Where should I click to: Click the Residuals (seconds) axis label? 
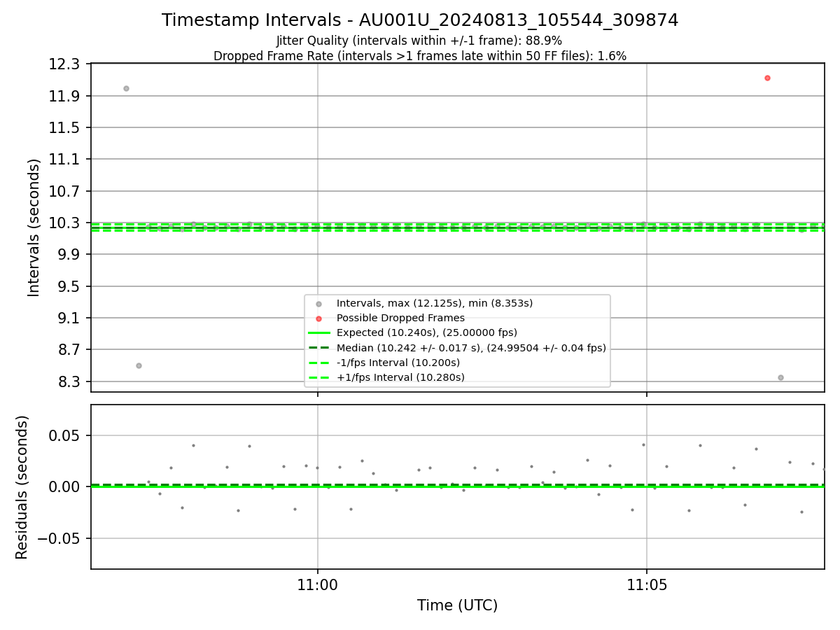click(x=22, y=486)
